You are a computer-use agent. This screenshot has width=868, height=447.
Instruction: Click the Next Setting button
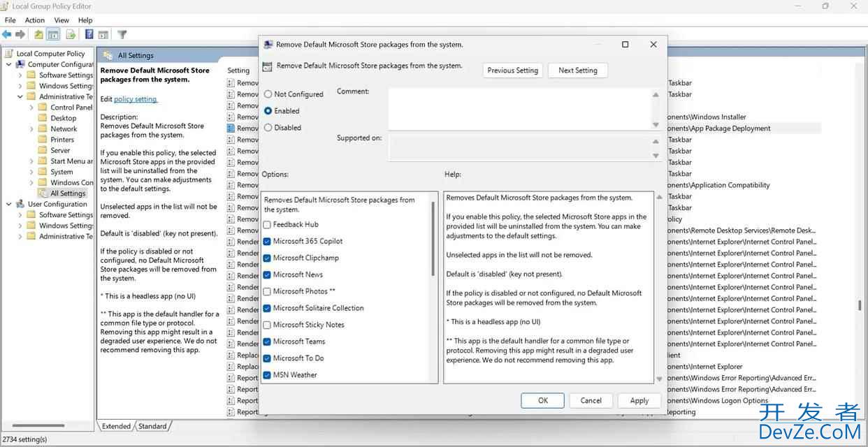click(577, 71)
